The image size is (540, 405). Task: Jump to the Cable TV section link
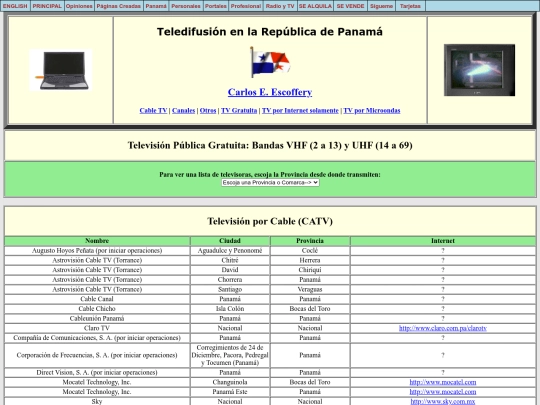coord(153,111)
